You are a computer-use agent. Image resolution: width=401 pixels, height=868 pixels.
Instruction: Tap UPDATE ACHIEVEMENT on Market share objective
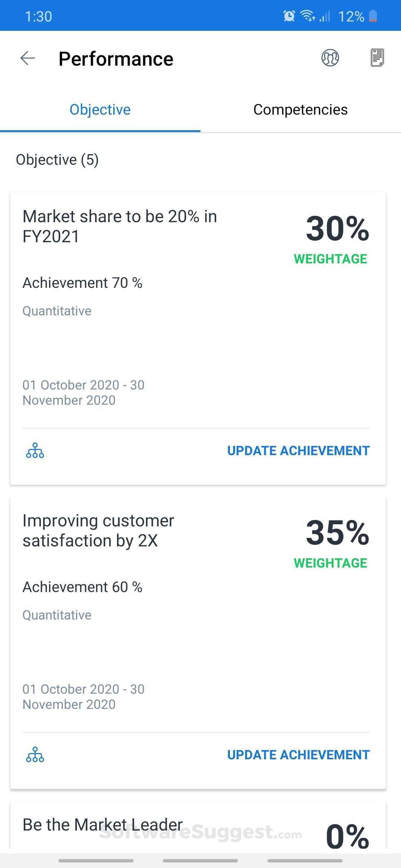pyautogui.click(x=297, y=450)
